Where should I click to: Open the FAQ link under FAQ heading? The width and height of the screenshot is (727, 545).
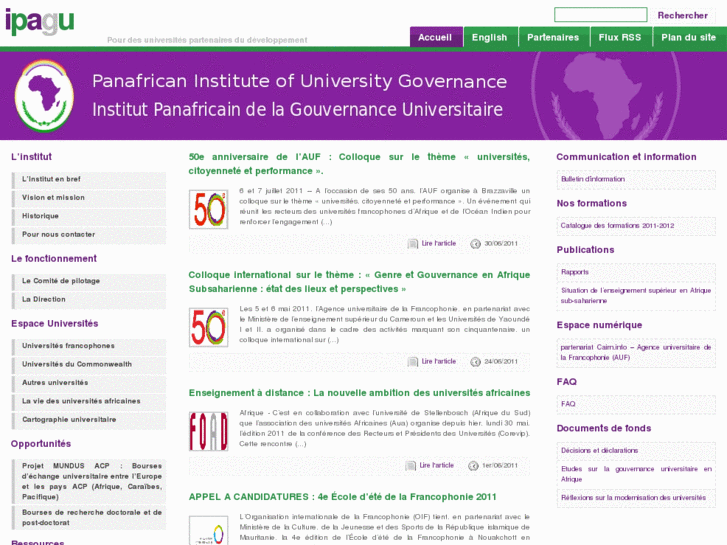(x=636, y=404)
